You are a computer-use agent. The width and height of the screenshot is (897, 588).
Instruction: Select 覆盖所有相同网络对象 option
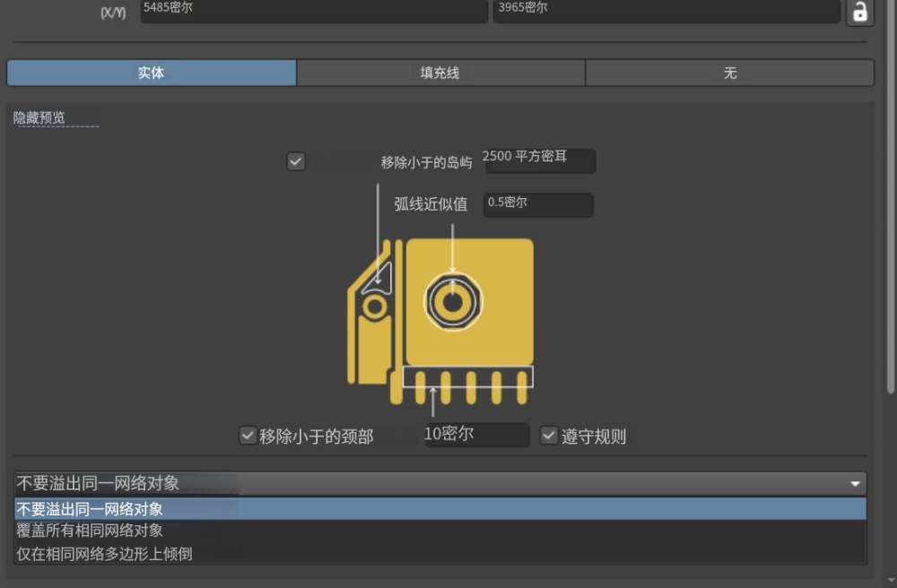[440, 531]
